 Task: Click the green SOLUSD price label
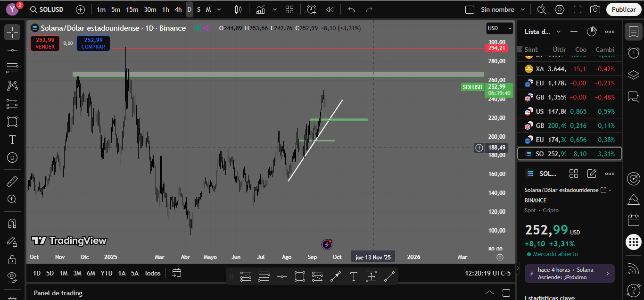[x=473, y=87]
